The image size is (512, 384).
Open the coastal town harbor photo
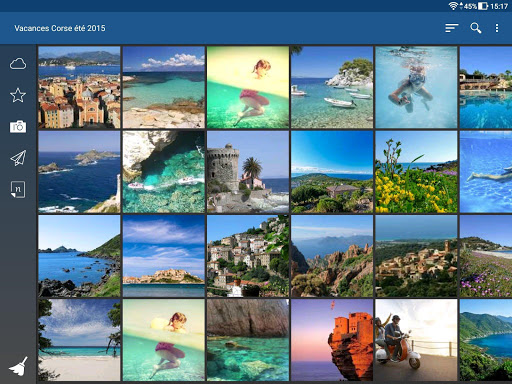click(79, 87)
